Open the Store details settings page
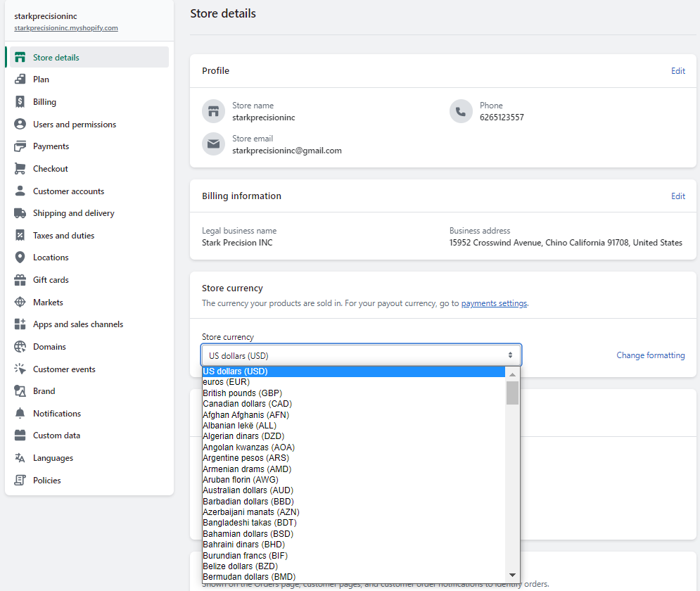Screen dimensions: 700x591 (x=89, y=57)
